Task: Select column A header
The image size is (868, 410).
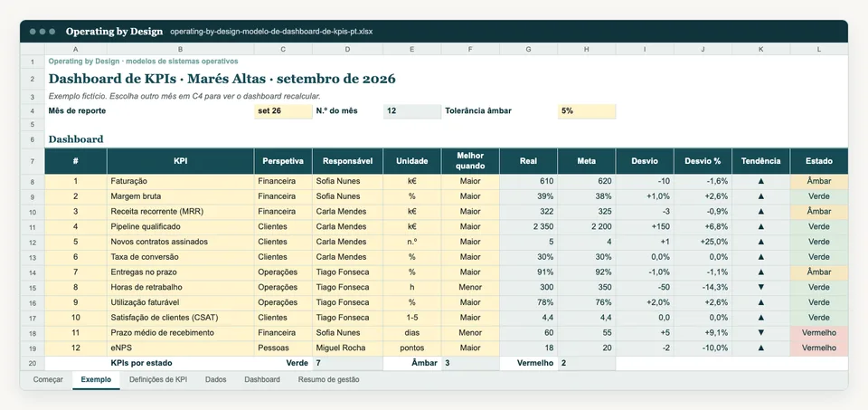Action: coord(75,49)
